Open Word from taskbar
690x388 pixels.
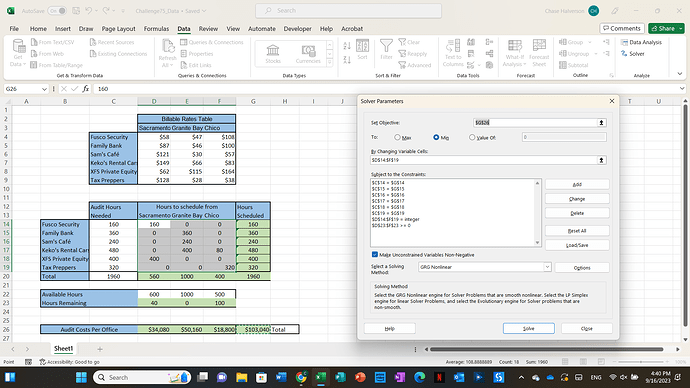[x=281, y=377]
